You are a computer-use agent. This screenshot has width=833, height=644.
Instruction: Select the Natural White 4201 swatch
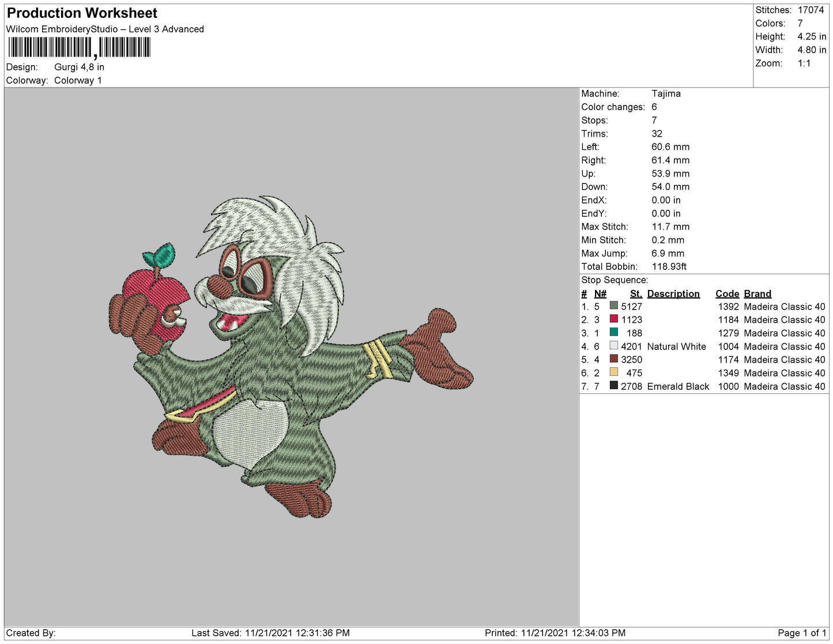613,345
